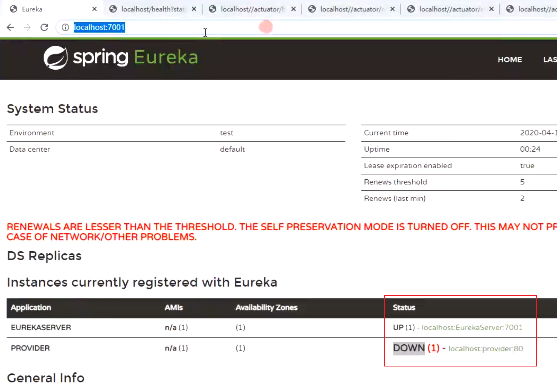Click the Availability Zones column header
The width and height of the screenshot is (557, 392).
[x=266, y=307]
